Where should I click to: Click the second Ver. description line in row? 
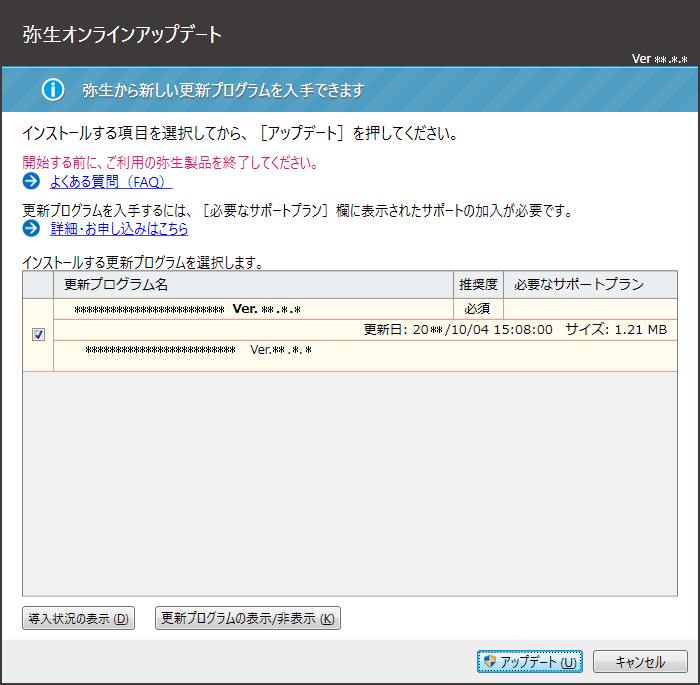point(198,350)
